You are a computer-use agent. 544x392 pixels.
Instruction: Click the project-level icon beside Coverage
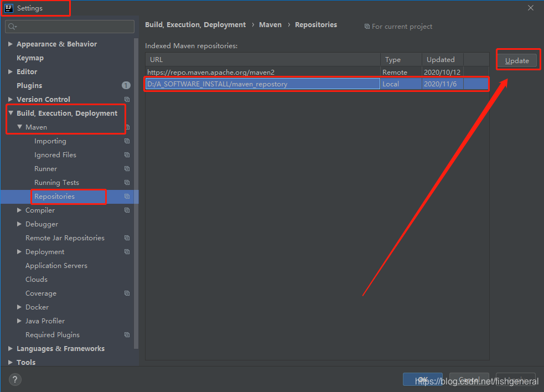coord(127,293)
